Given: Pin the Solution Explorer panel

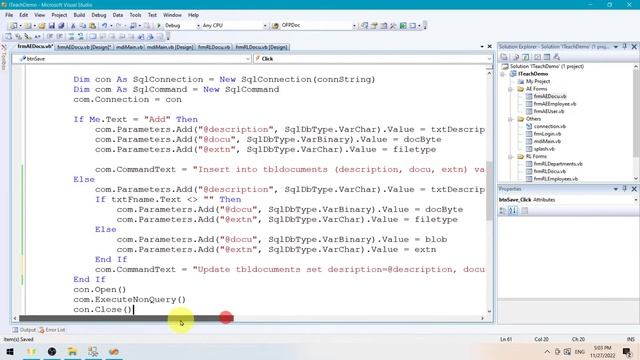Looking at the screenshot, I should point(624,47).
